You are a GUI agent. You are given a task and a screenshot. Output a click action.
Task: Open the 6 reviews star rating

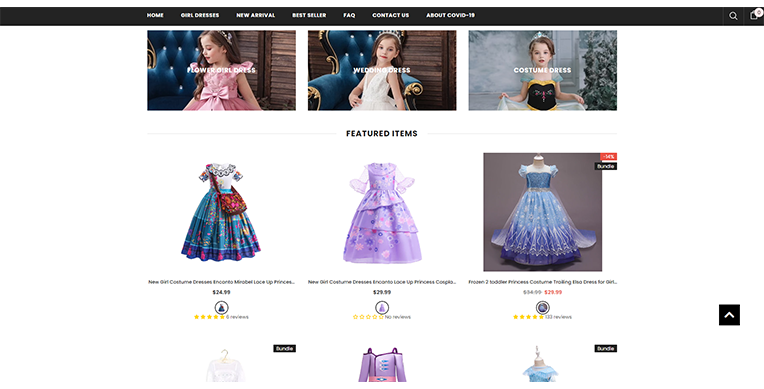(x=221, y=317)
